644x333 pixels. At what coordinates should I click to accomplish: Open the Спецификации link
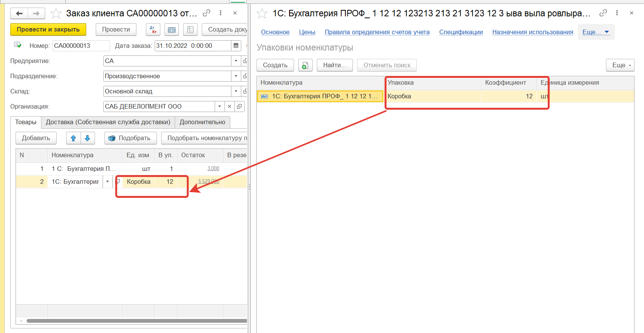tap(461, 32)
